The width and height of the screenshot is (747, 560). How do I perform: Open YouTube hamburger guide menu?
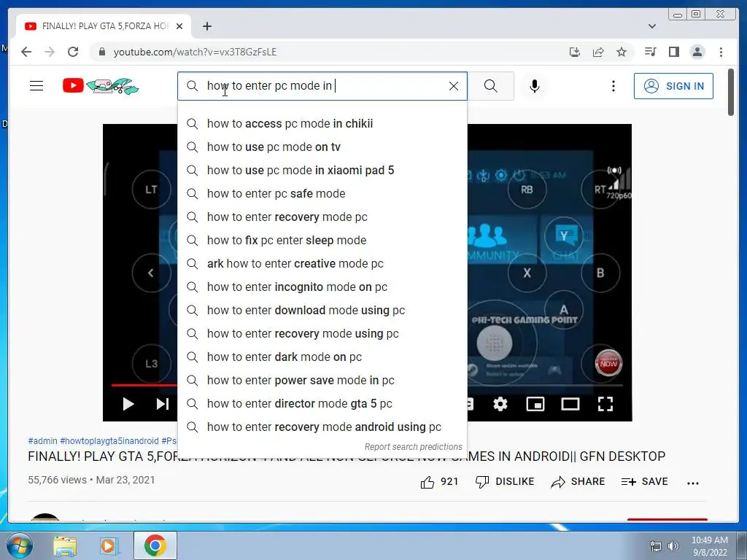36,86
